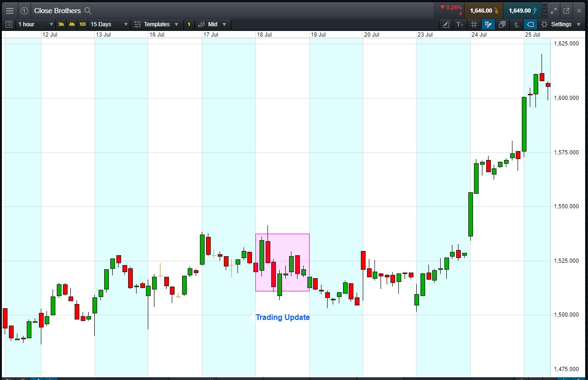Image resolution: width=588 pixels, height=380 pixels.
Task: Click the 18 Jul date label
Action: pyautogui.click(x=264, y=35)
